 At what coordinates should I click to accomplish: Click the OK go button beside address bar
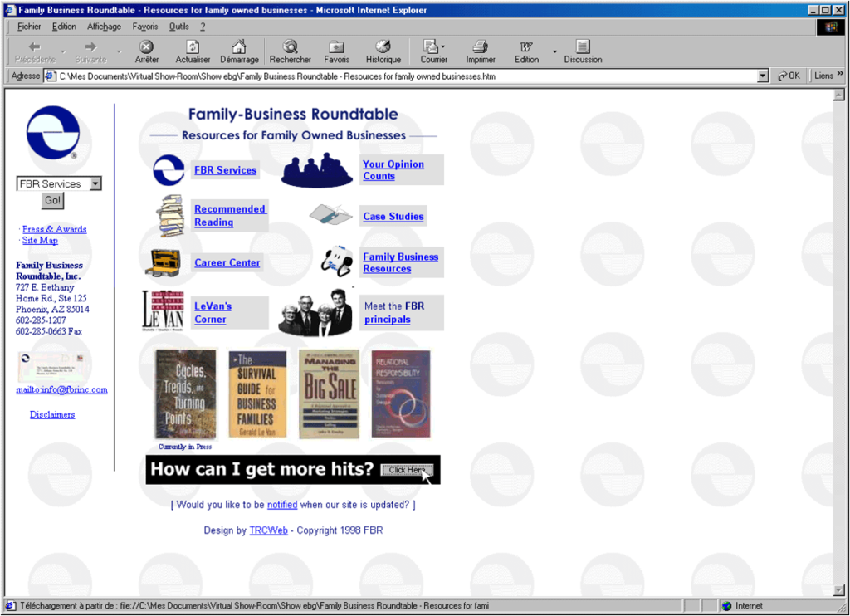(789, 76)
